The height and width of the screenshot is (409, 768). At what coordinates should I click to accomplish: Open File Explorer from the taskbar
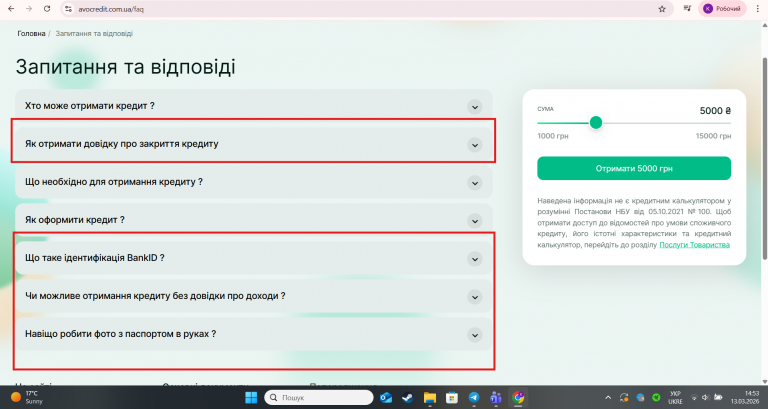click(430, 397)
